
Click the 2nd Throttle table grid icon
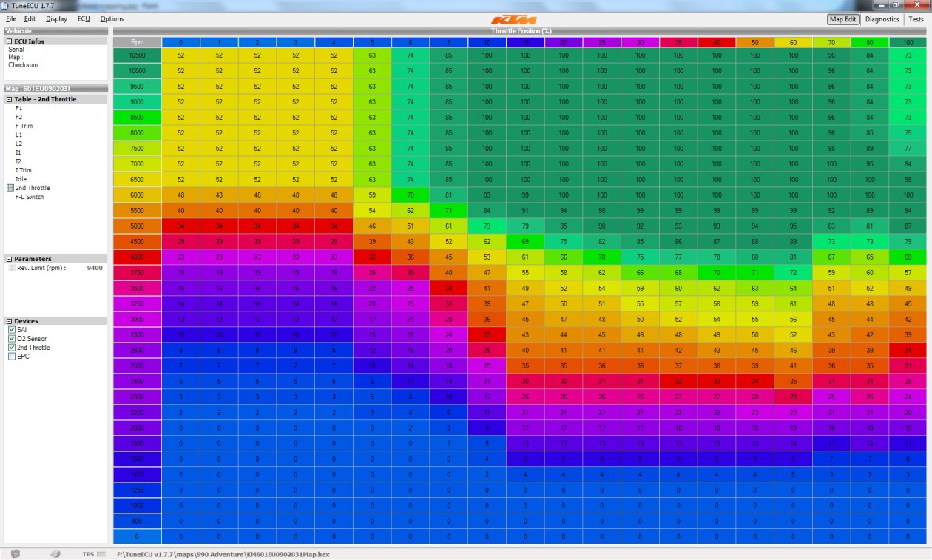[x=10, y=188]
